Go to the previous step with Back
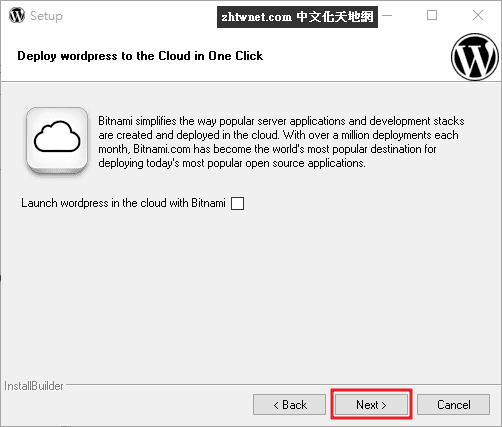Viewport: 502px width, 427px height. pyautogui.click(x=289, y=405)
